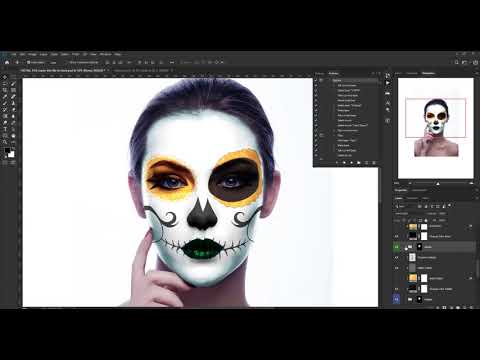This screenshot has height=360, width=480.
Task: Open the Window menu
Action: click(x=106, y=54)
